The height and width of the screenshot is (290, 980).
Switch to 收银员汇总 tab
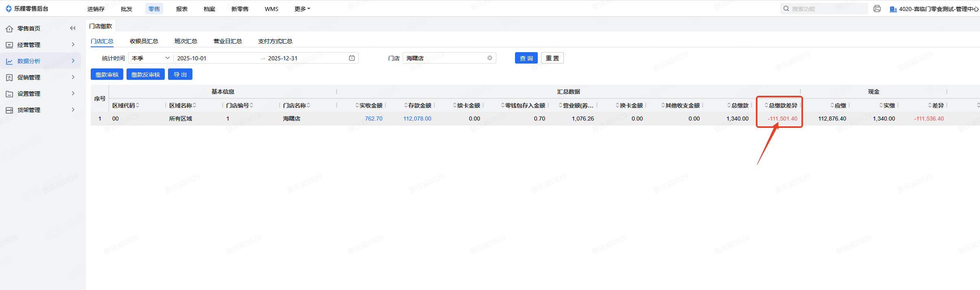[144, 41]
